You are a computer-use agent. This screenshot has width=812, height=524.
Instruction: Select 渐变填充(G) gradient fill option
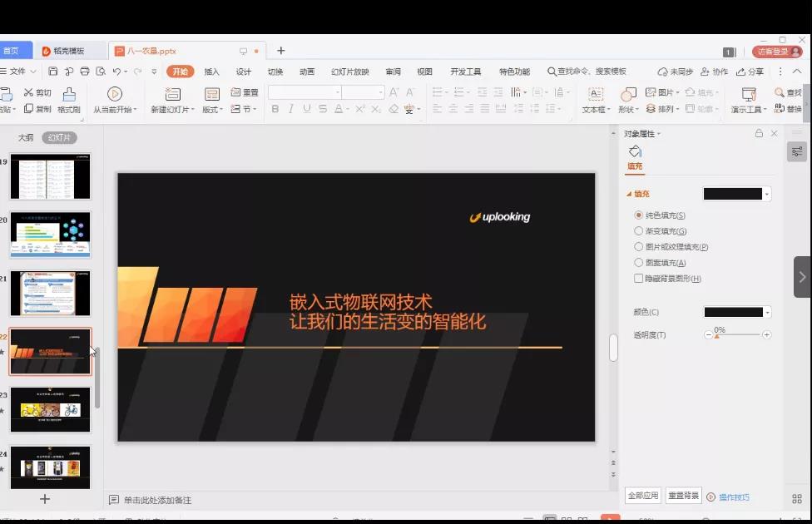click(x=639, y=231)
